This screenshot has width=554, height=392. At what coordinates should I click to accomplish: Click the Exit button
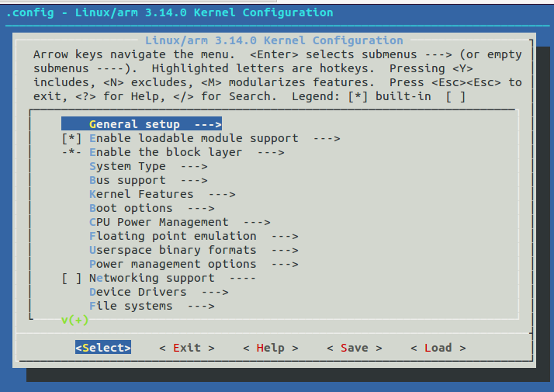[x=187, y=348]
